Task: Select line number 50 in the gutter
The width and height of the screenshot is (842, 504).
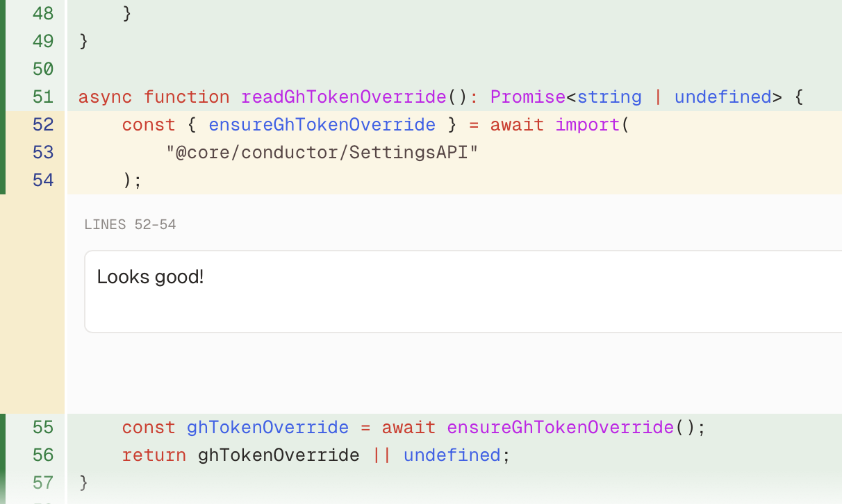Action: (x=43, y=69)
